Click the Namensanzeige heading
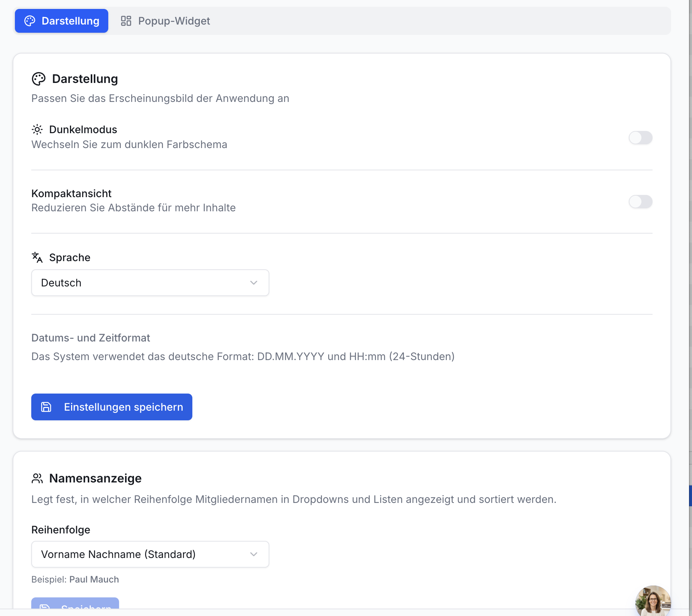The height and width of the screenshot is (616, 692). tap(95, 478)
